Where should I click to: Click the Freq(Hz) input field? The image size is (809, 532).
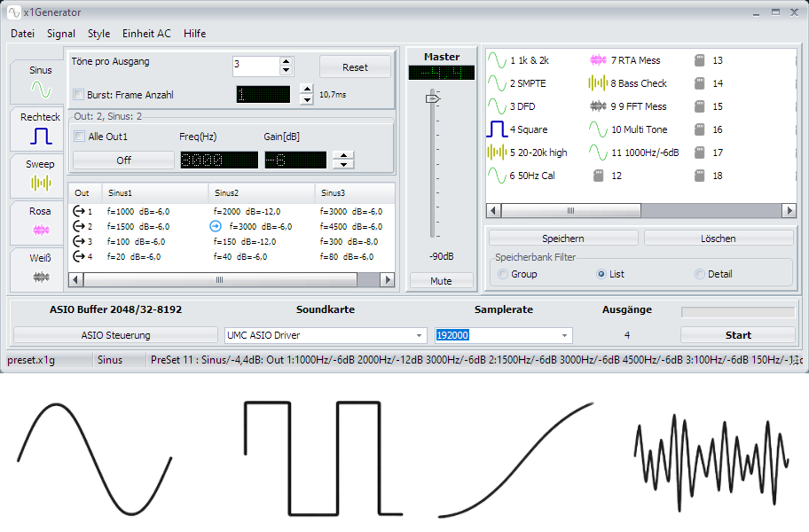click(x=219, y=160)
